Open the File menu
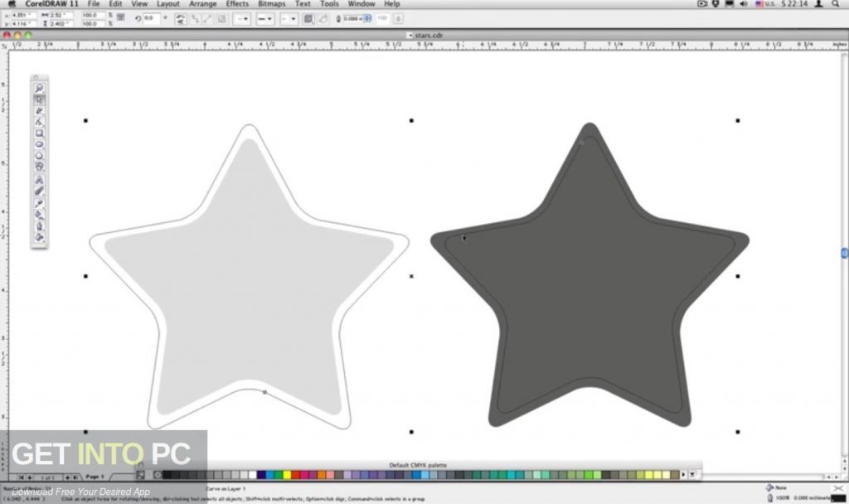849x504 pixels. [94, 4]
